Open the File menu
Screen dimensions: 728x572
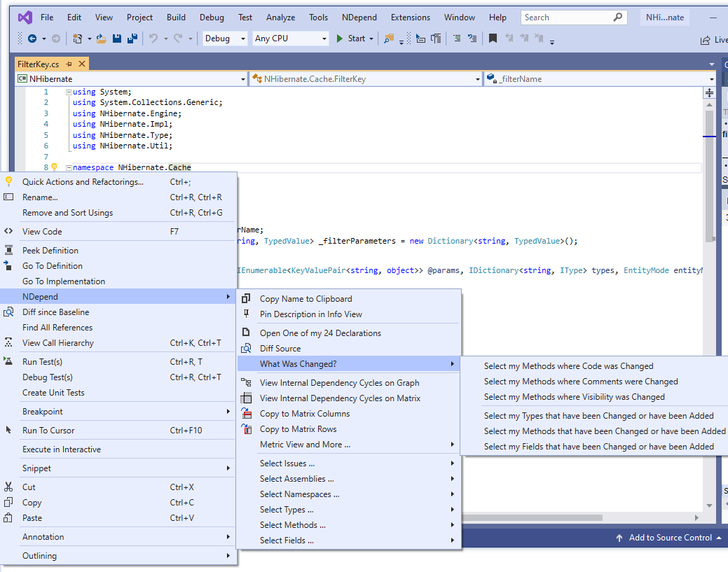click(47, 18)
